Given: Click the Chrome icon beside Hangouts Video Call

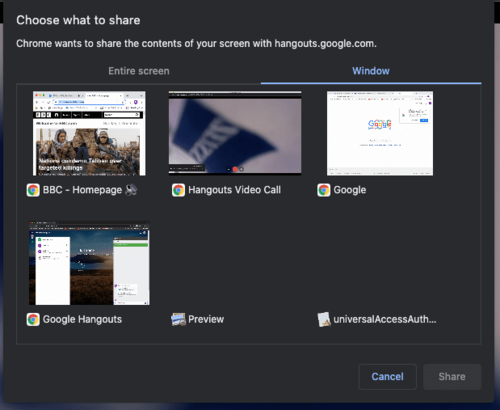Looking at the screenshot, I should pos(178,190).
